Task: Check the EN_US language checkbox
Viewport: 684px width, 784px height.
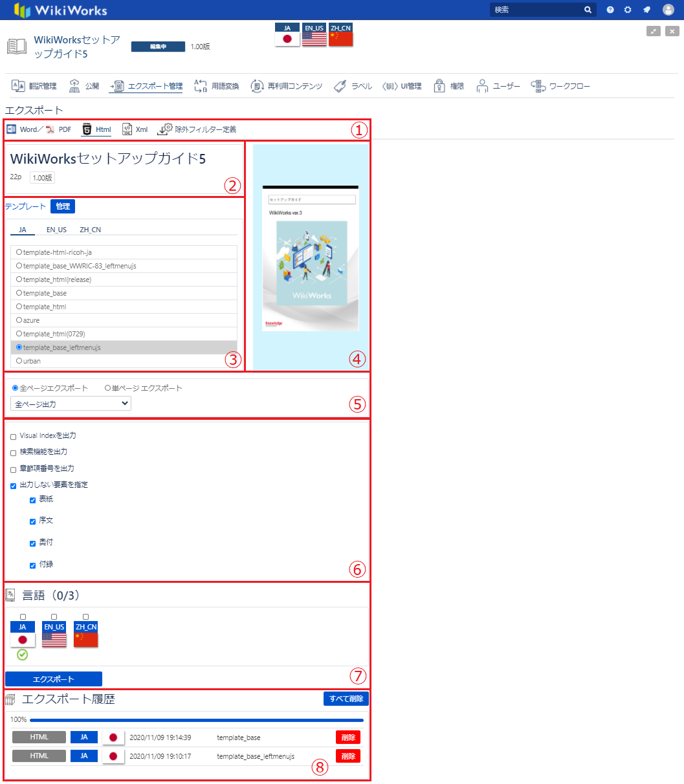Action: tap(54, 616)
